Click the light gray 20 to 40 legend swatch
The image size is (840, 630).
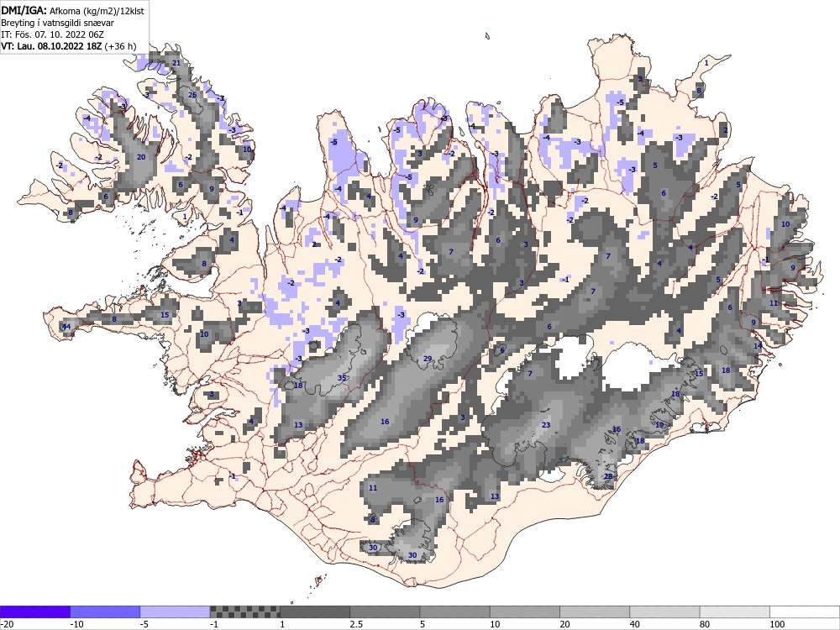tap(595, 612)
